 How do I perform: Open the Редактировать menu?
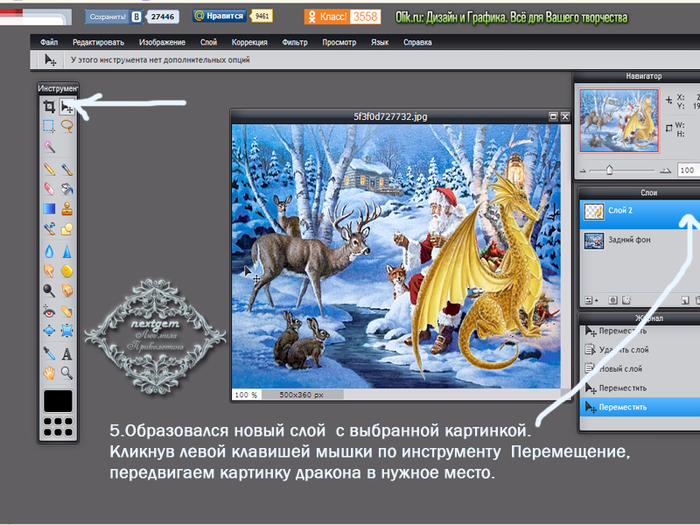[98, 42]
